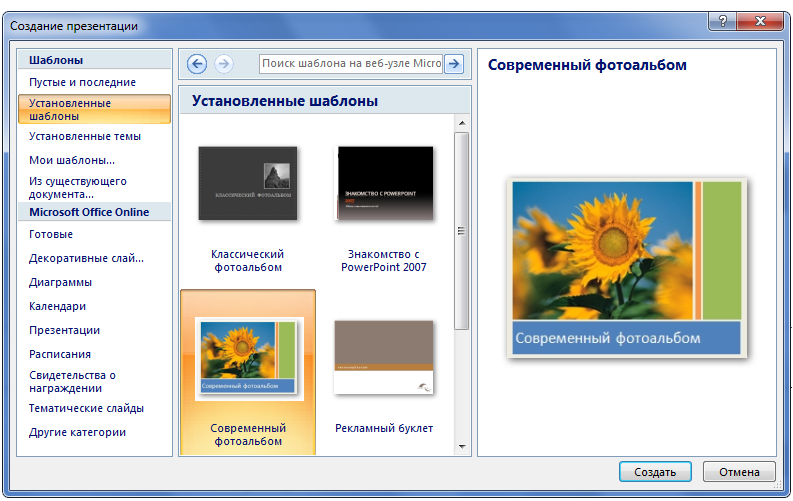This screenshot has width=793, height=501.
Task: Open the Расписания category
Action: tap(60, 354)
